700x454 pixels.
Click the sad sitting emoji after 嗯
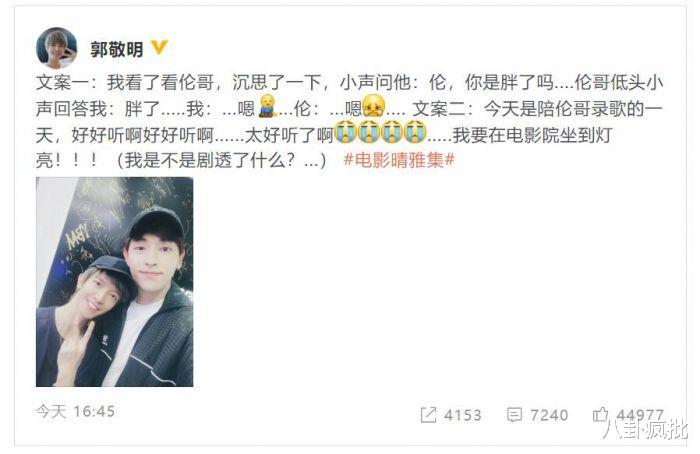click(x=267, y=106)
